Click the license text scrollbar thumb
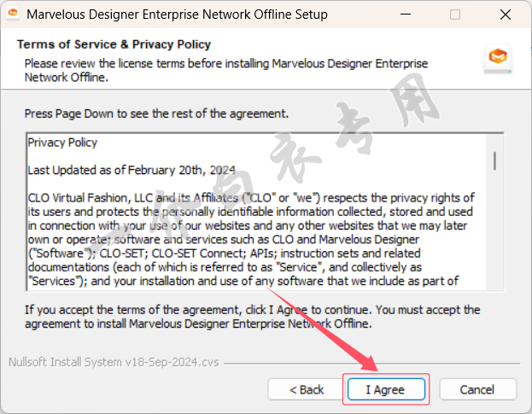 click(x=494, y=160)
